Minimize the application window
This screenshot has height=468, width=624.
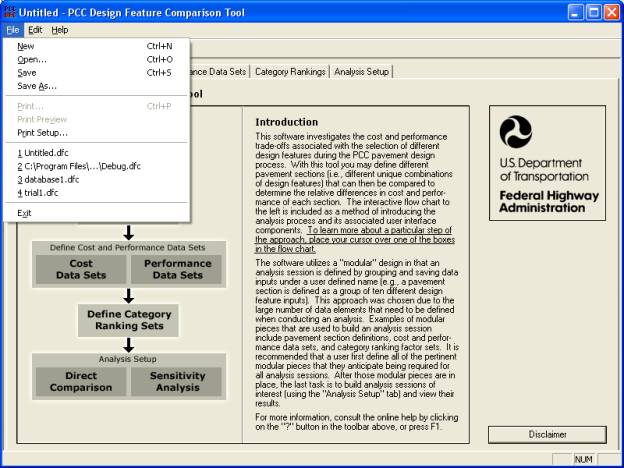tap(575, 12)
